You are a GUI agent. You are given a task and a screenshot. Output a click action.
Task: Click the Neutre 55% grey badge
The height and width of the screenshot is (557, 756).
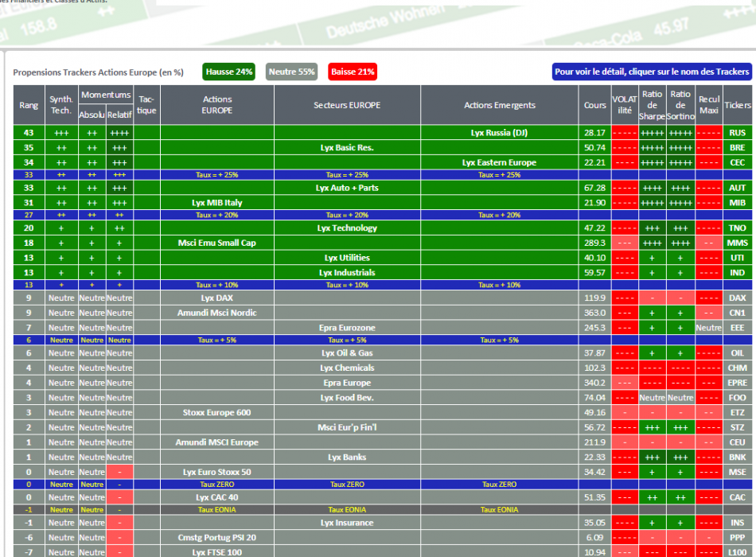(292, 72)
